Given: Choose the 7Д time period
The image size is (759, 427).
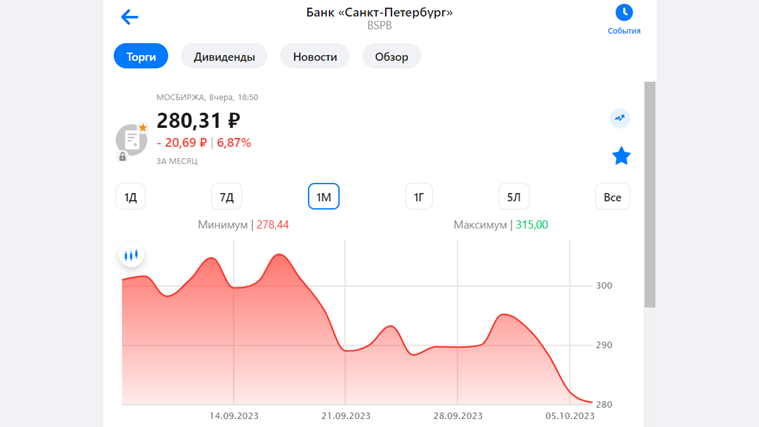Looking at the screenshot, I should pyautogui.click(x=227, y=197).
